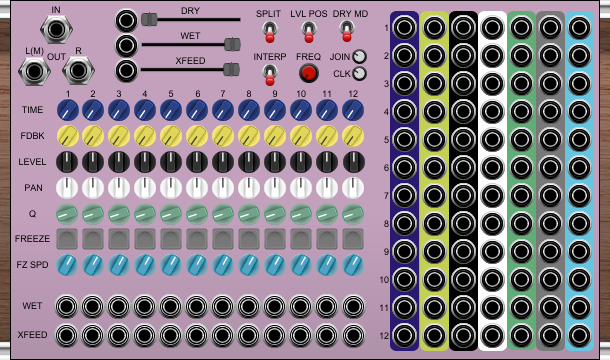Click the green Q knob for tap 8
This screenshot has height=360, width=610.
tap(249, 214)
